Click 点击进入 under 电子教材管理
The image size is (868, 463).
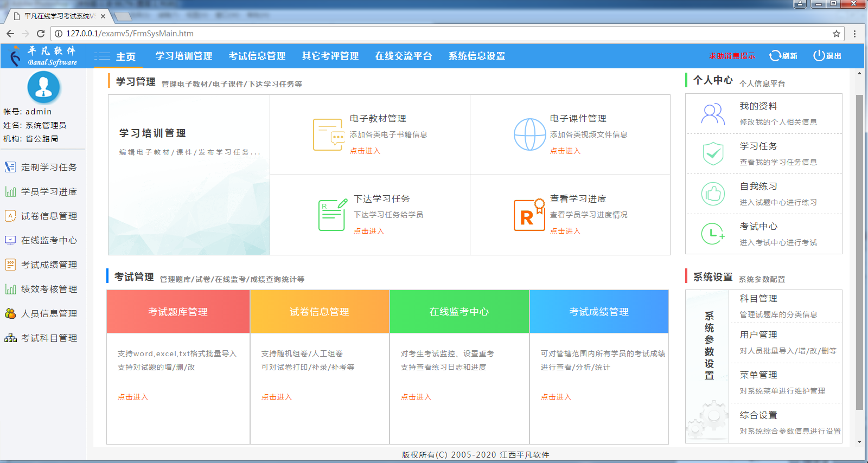click(x=365, y=151)
